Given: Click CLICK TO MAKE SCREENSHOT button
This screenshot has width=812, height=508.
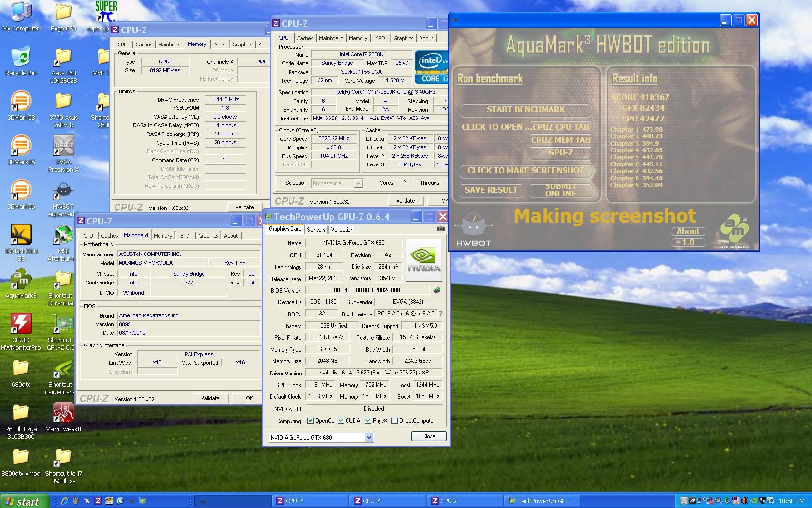Looking at the screenshot, I should tap(525, 170).
